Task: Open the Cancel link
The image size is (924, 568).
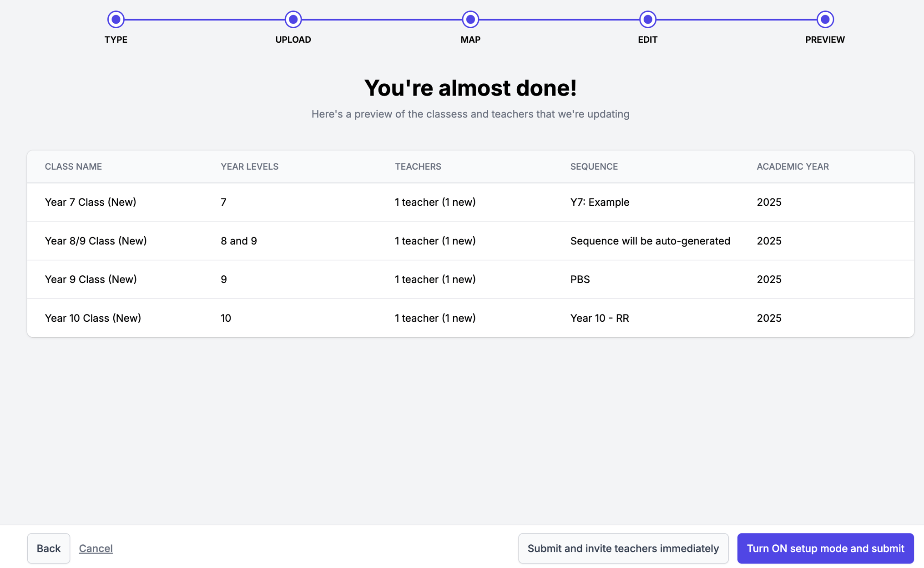Action: coord(96,548)
